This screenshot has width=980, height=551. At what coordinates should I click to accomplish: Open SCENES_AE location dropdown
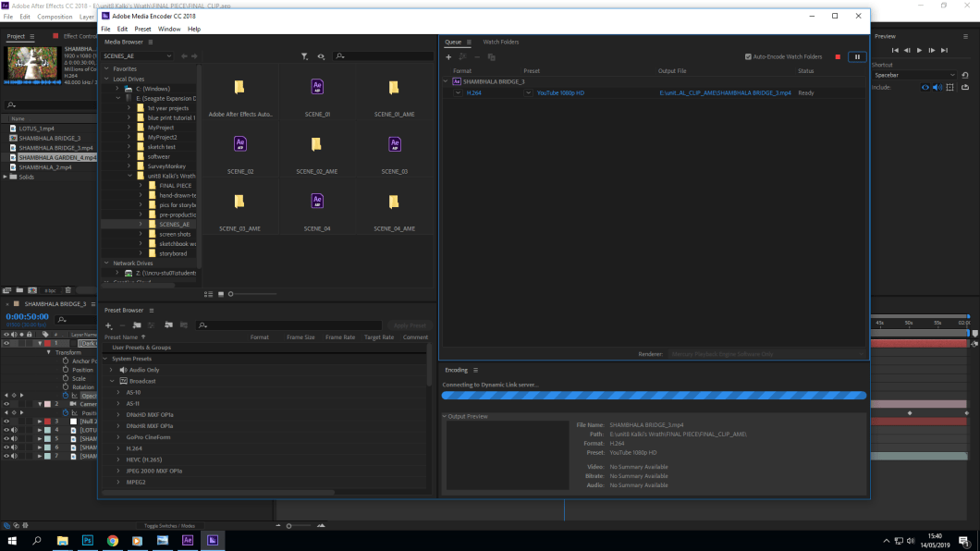(138, 56)
